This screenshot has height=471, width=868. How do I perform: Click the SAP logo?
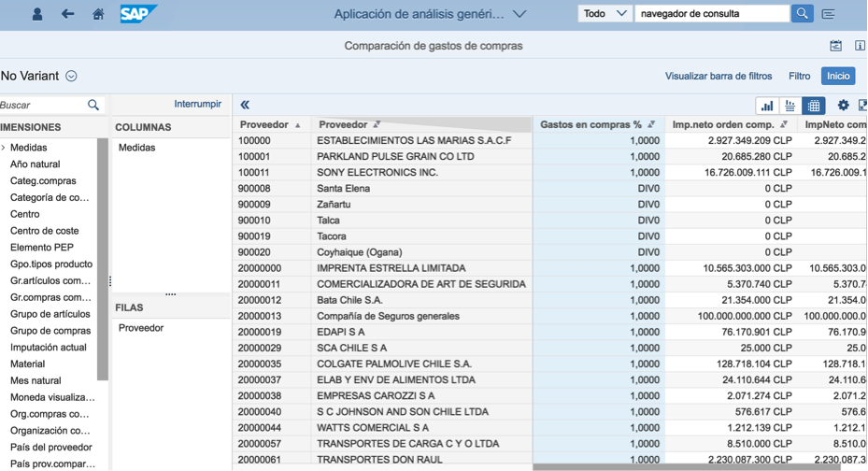click(138, 14)
